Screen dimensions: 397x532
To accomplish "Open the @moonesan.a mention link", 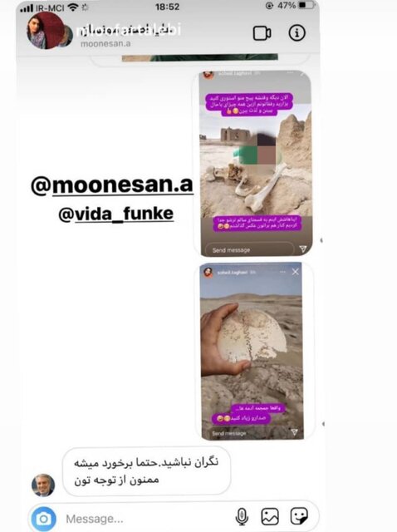I will click(x=112, y=185).
